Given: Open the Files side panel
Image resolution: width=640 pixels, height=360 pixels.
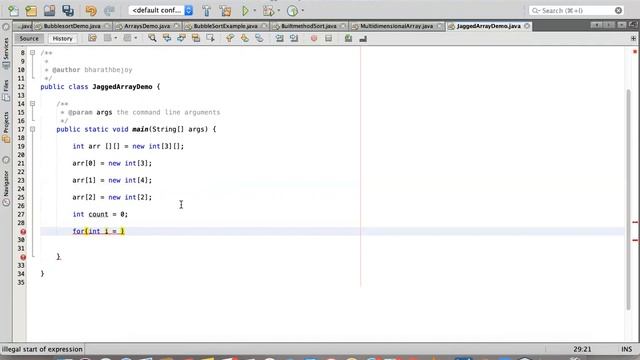Looking at the screenshot, I should click(6, 91).
